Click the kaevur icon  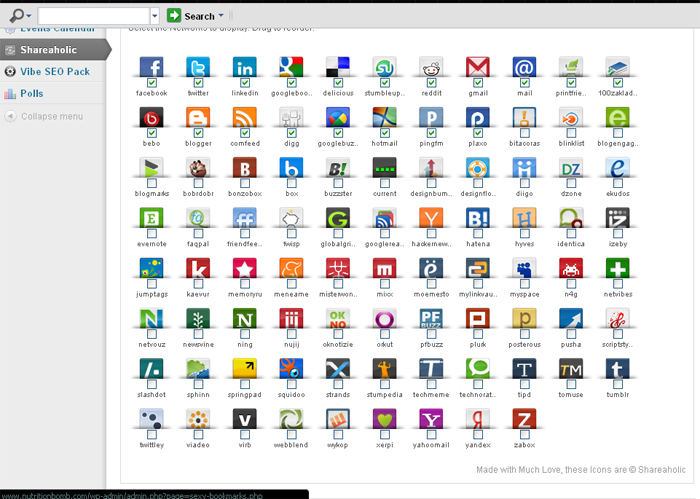(x=198, y=268)
